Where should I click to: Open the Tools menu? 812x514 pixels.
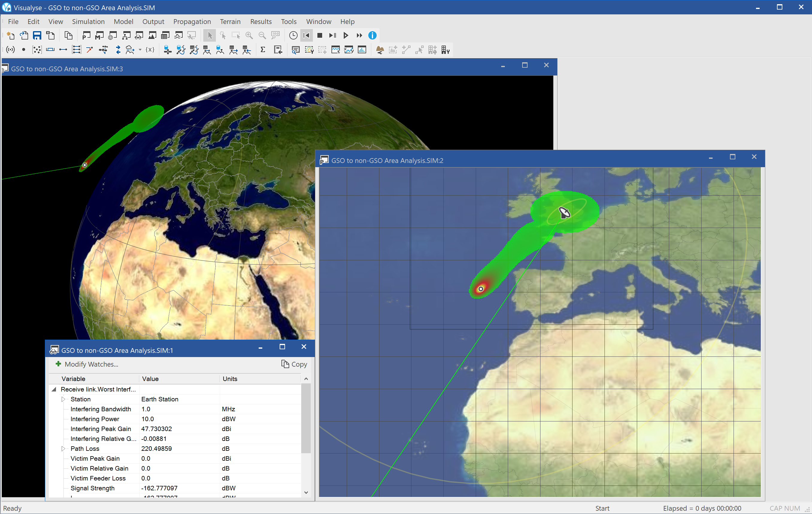pos(289,22)
